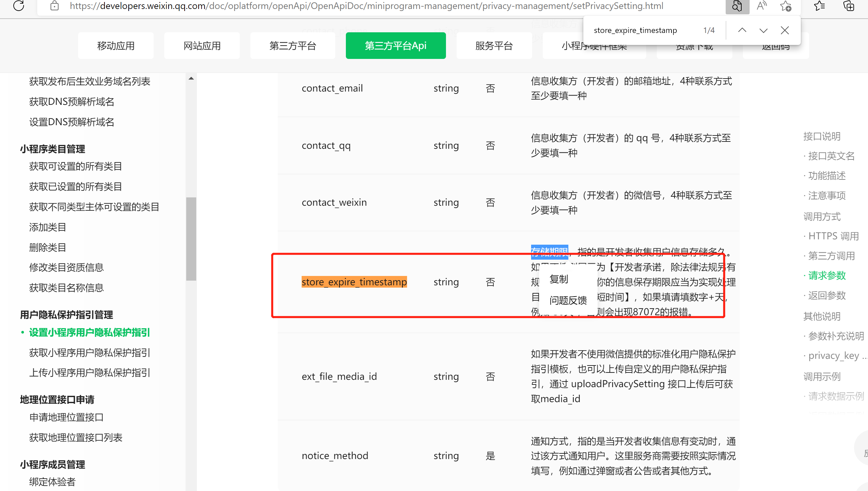Go to next find result
Image resolution: width=868 pixels, height=491 pixels.
point(763,30)
